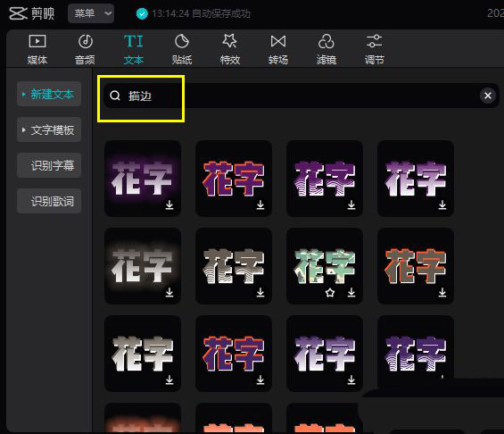Switch to the 文本 text tab
Screen dimensions: 504x434
pos(134,49)
